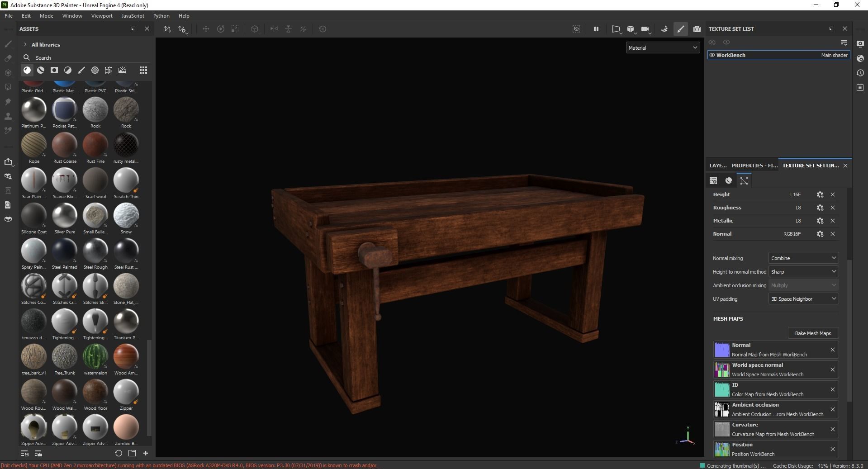Viewport: 868px width, 469px height.
Task: Select the Eraser tool
Action: [8, 58]
